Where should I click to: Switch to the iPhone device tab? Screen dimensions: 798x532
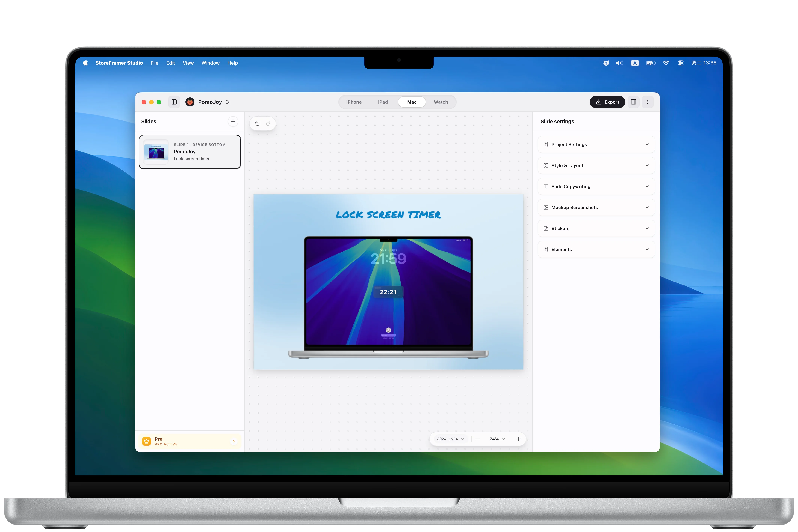point(354,102)
